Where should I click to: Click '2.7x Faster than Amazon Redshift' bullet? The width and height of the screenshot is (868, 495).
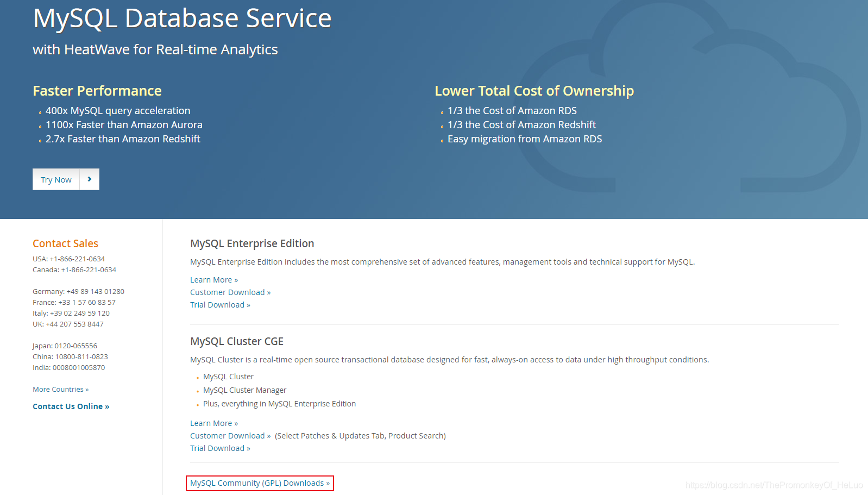tap(123, 139)
